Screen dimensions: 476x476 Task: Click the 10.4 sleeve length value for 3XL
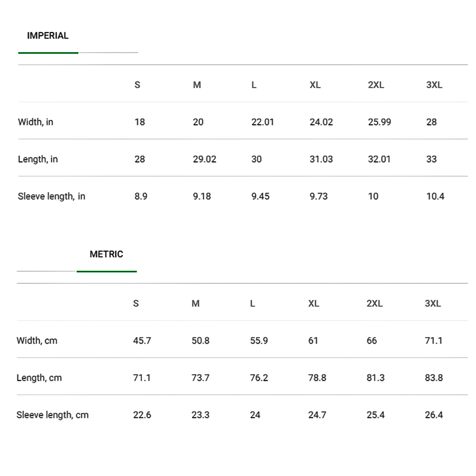pos(435,196)
